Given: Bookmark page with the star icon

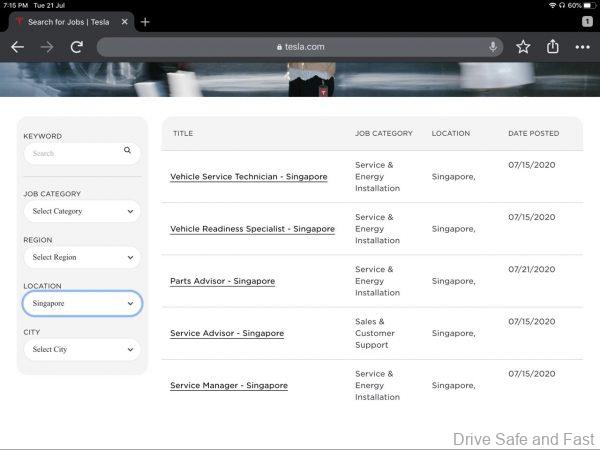Looking at the screenshot, I should coord(523,47).
